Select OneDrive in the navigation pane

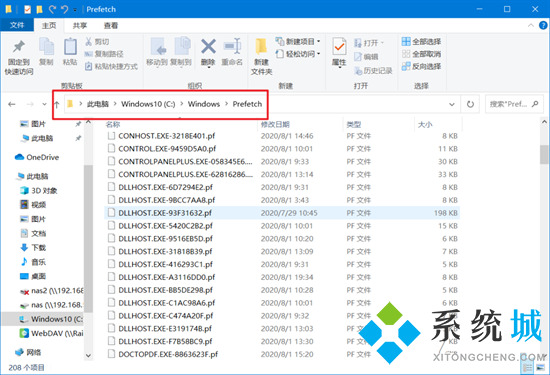(x=37, y=157)
